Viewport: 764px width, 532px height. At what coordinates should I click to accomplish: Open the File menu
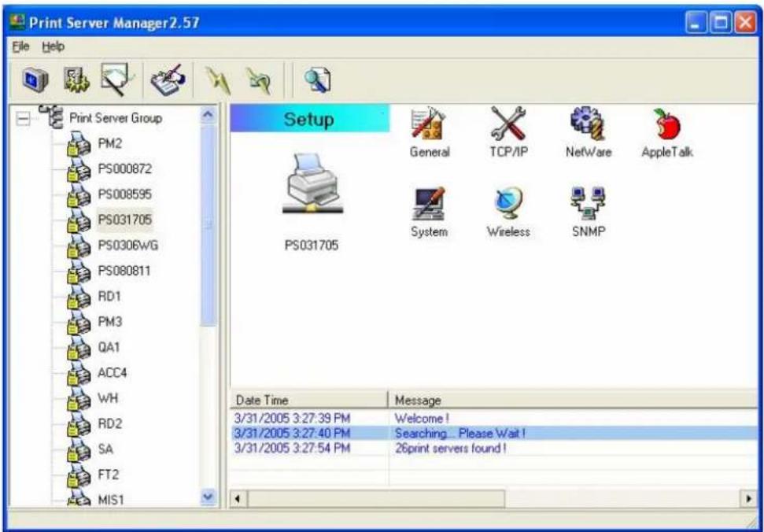coord(20,46)
